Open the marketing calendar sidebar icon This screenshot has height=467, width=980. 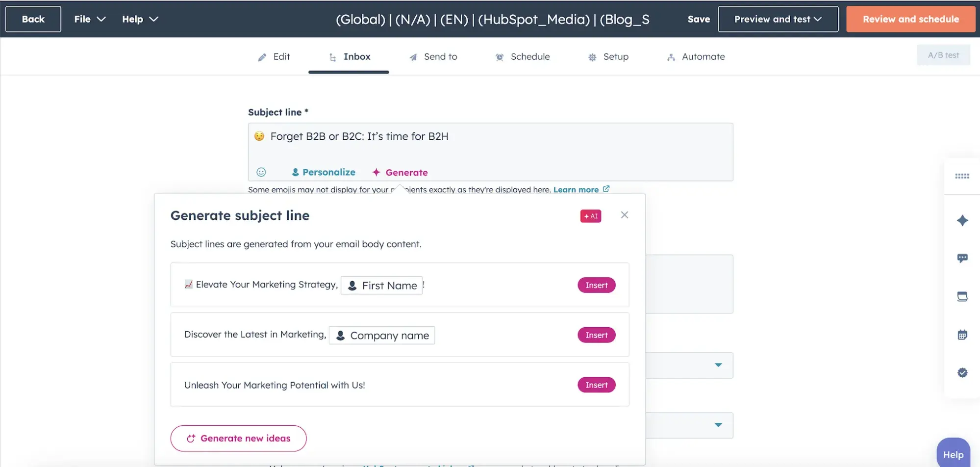(962, 334)
